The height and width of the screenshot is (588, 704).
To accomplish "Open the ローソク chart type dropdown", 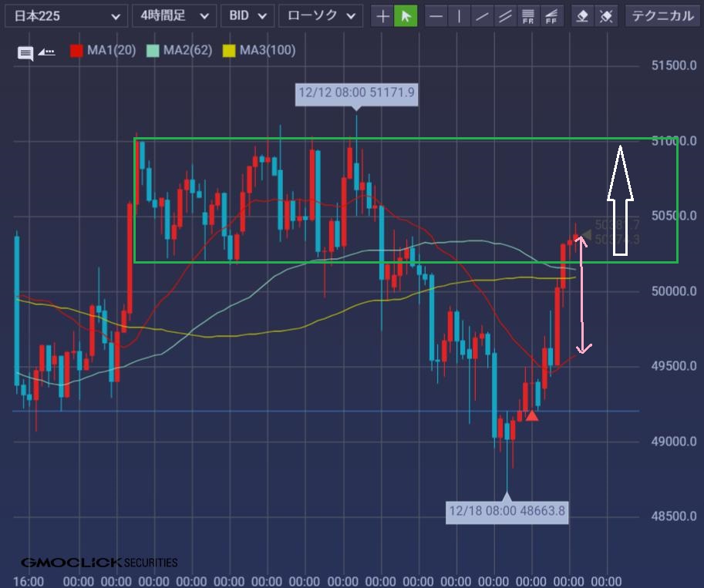I will click(x=320, y=15).
